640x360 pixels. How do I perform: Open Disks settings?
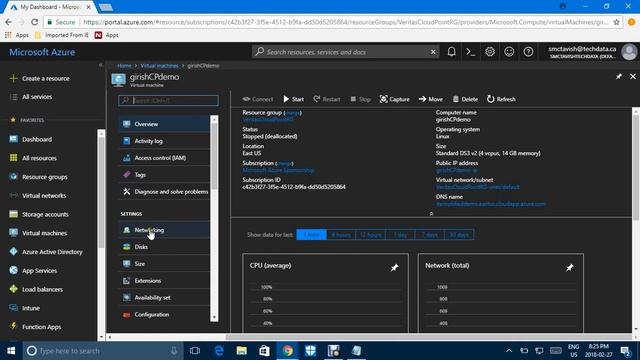(164, 247)
